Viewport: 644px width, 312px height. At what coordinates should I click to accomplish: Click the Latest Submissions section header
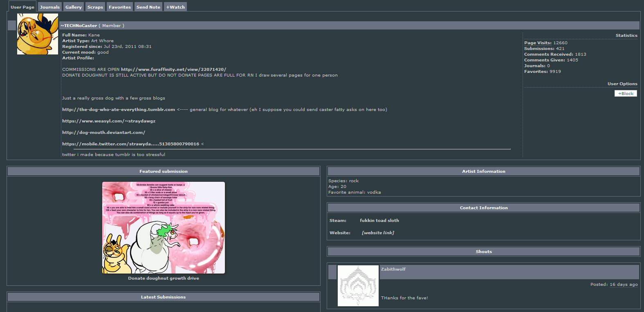point(164,297)
